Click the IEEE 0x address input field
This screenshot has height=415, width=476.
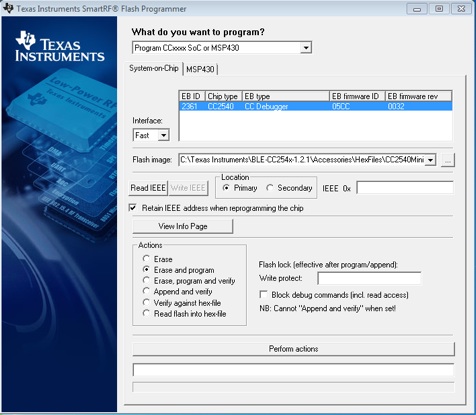click(x=405, y=188)
